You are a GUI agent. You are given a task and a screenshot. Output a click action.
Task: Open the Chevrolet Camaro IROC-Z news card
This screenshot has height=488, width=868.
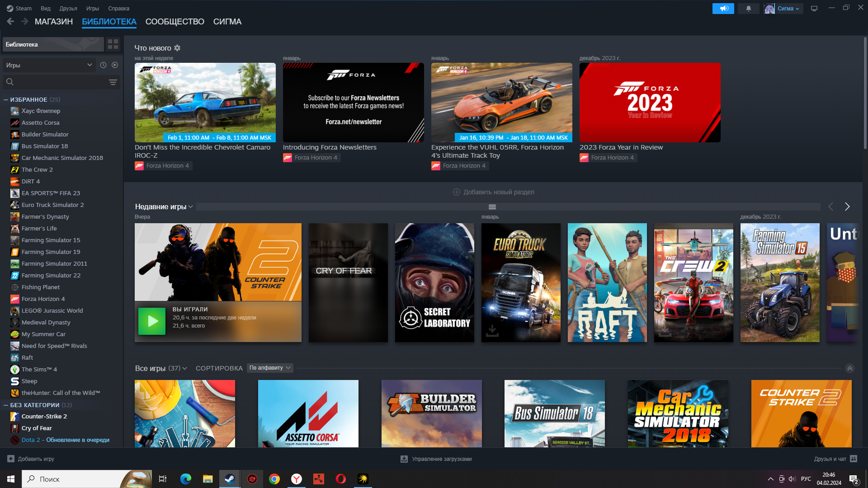(x=205, y=103)
